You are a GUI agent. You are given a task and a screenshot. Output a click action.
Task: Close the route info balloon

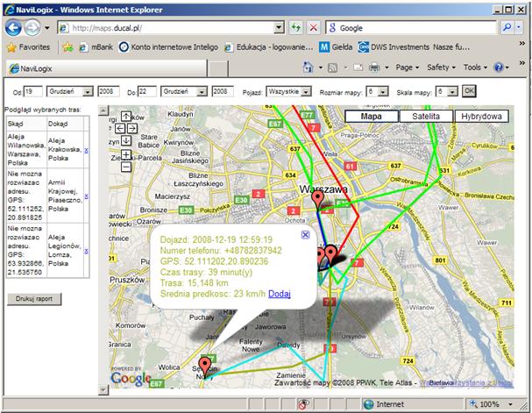pos(305,234)
